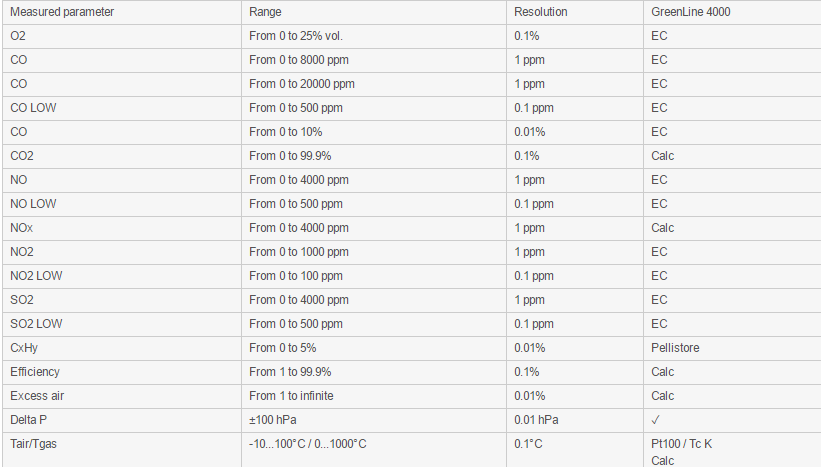
Task: Click the 'Pt100 / Tc K' cell
Action: coord(681,444)
